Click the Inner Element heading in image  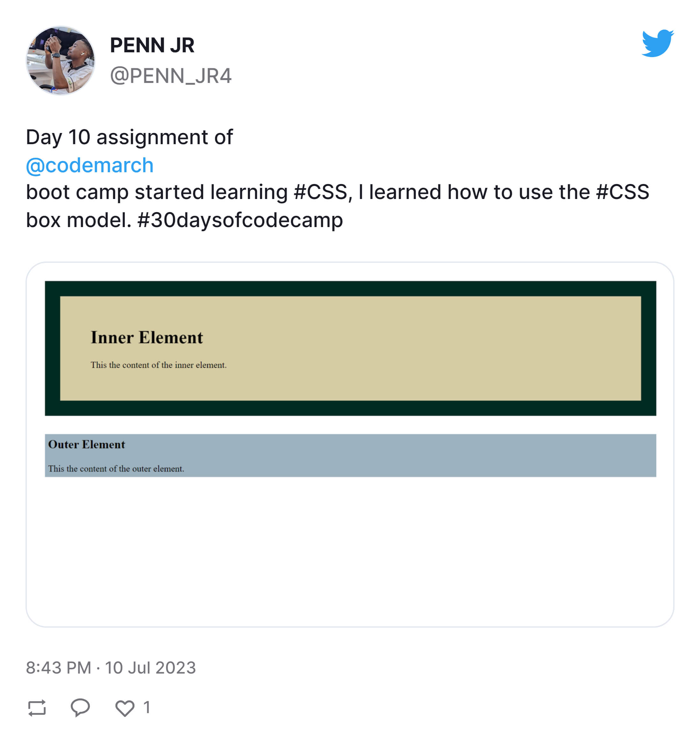pos(147,337)
